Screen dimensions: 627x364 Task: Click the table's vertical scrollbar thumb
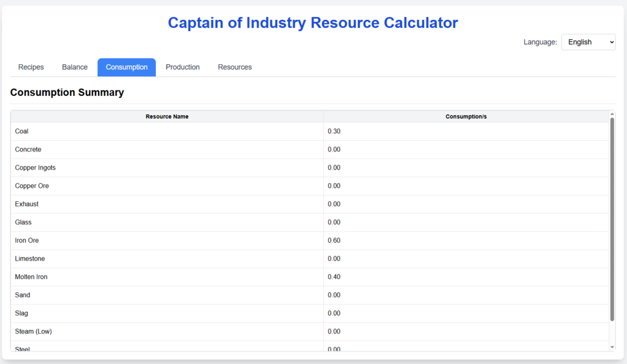[x=612, y=218]
